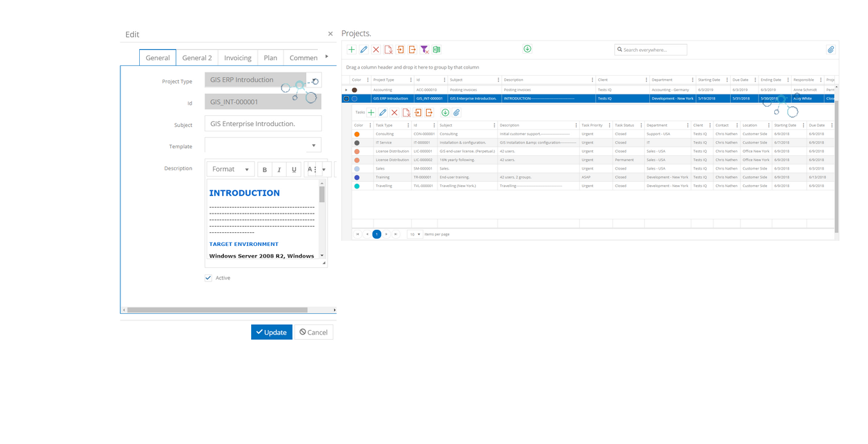Go to last page in pager

(x=396, y=234)
